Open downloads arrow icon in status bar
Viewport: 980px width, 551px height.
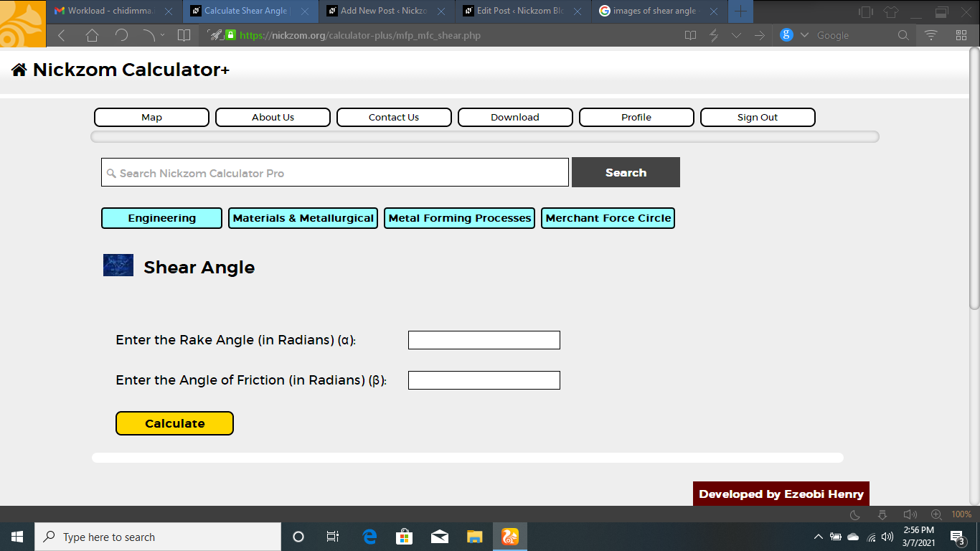pyautogui.click(x=882, y=514)
